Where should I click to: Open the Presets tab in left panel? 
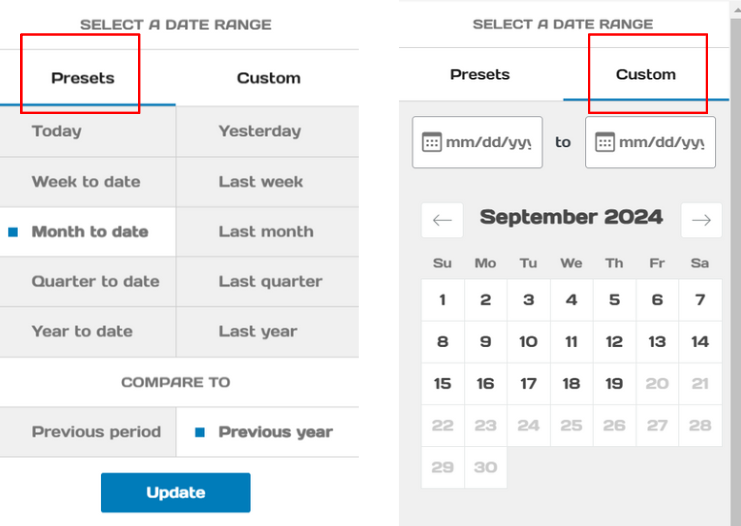pos(83,78)
